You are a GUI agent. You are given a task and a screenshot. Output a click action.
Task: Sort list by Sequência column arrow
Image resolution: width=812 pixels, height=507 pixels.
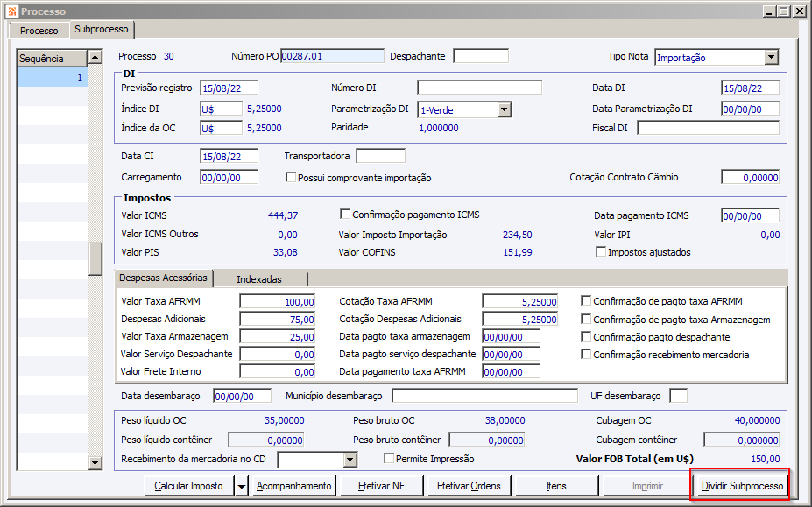pos(95,59)
